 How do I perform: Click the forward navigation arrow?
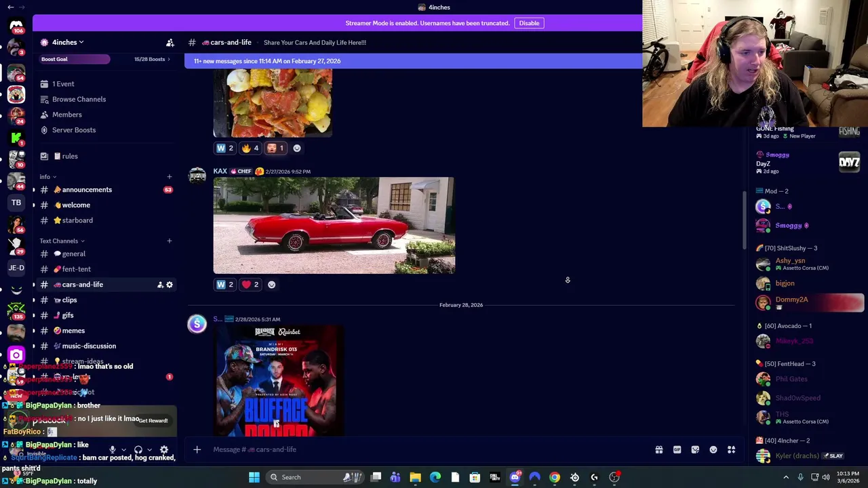[x=22, y=7]
